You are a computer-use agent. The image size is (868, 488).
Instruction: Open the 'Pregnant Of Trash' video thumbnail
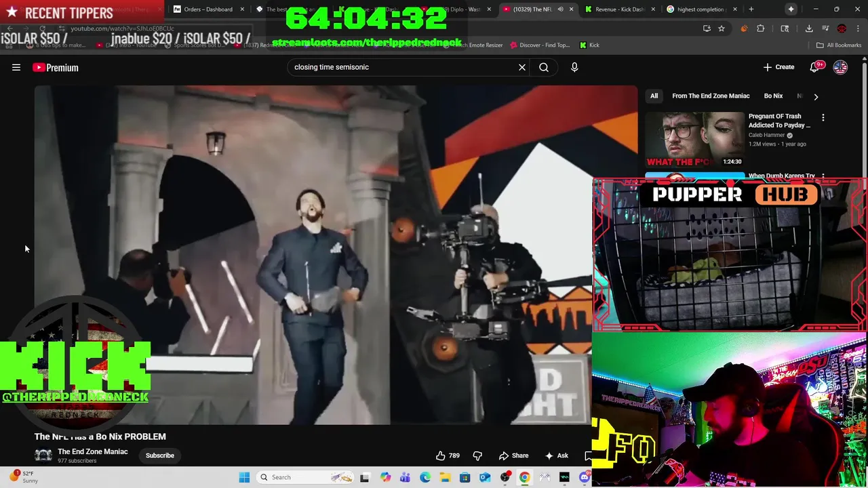click(x=694, y=140)
